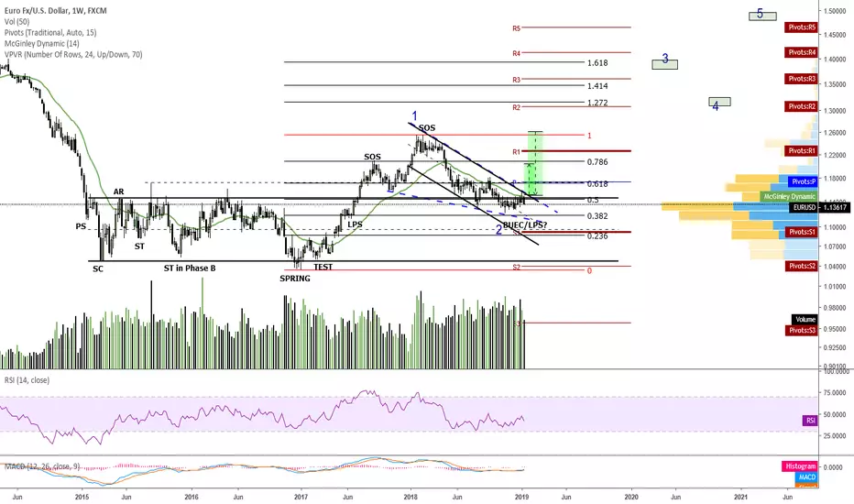Select the SOS label beside wave 1
Viewport: 854px width, 504px height.
pyautogui.click(x=427, y=128)
